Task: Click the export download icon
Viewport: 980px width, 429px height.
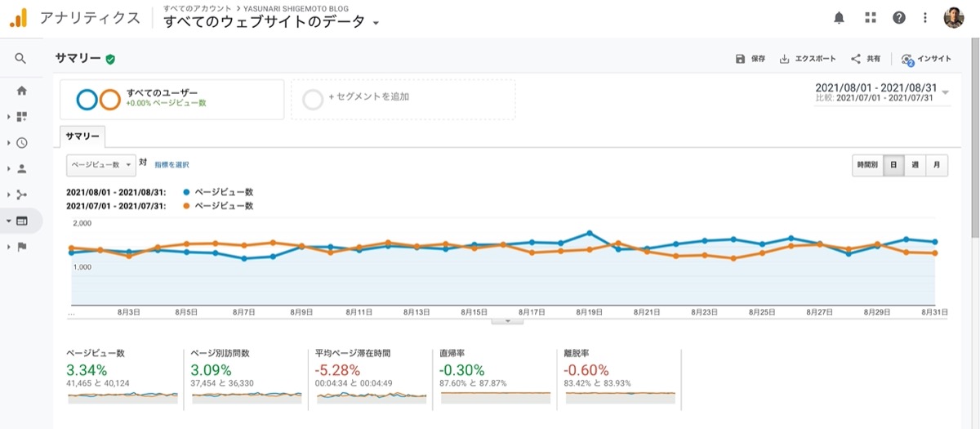Action: click(x=784, y=59)
